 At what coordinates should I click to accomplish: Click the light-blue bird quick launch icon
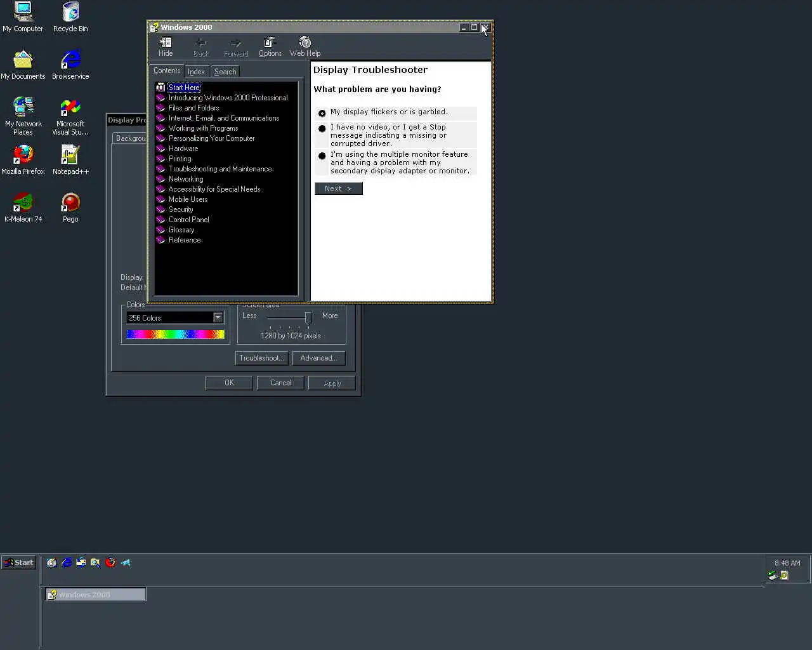point(126,562)
